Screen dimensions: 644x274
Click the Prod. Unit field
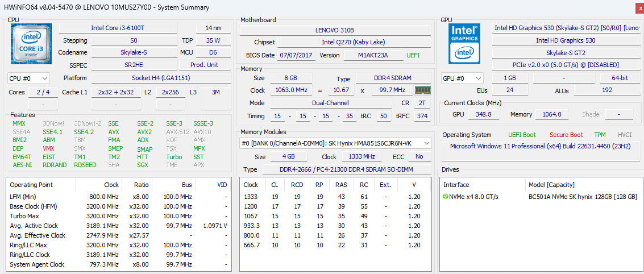[x=205, y=65]
